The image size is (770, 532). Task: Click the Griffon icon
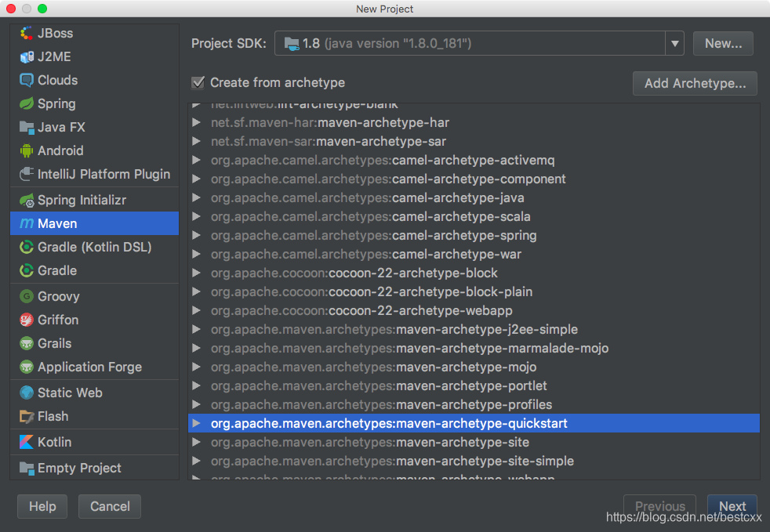coord(27,320)
